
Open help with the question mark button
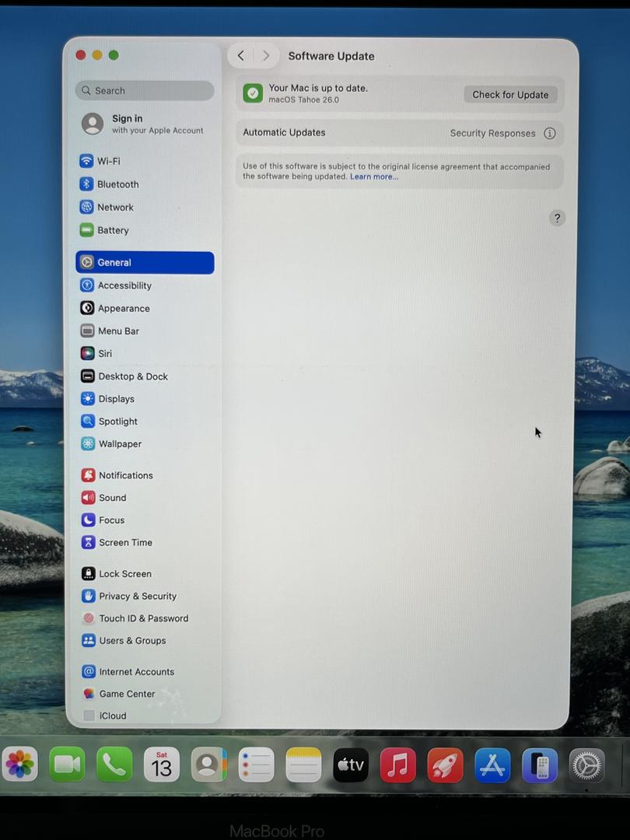557,218
